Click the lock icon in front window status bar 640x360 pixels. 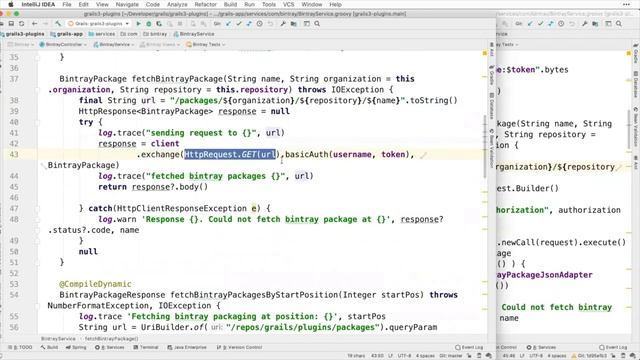pos(469,356)
